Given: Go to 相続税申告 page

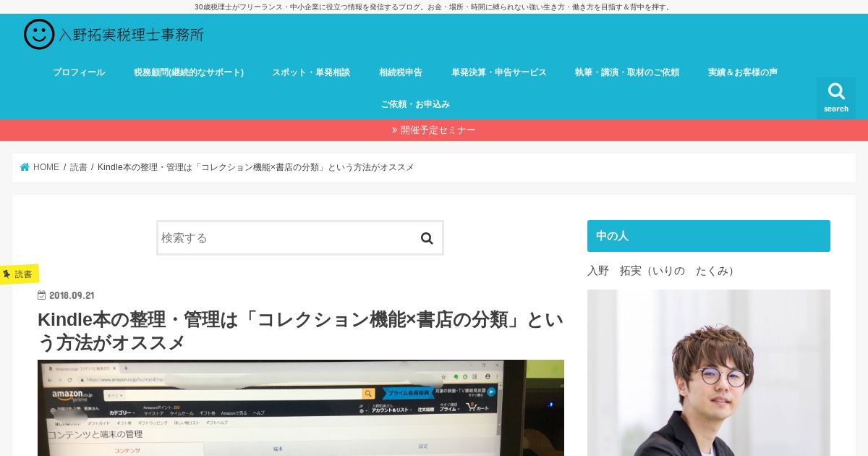Looking at the screenshot, I should click(x=401, y=72).
